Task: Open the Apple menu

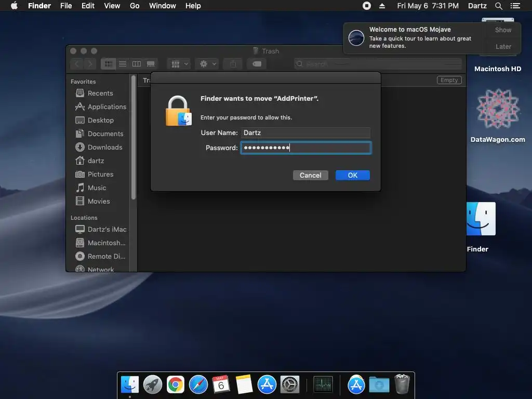Action: (x=14, y=6)
